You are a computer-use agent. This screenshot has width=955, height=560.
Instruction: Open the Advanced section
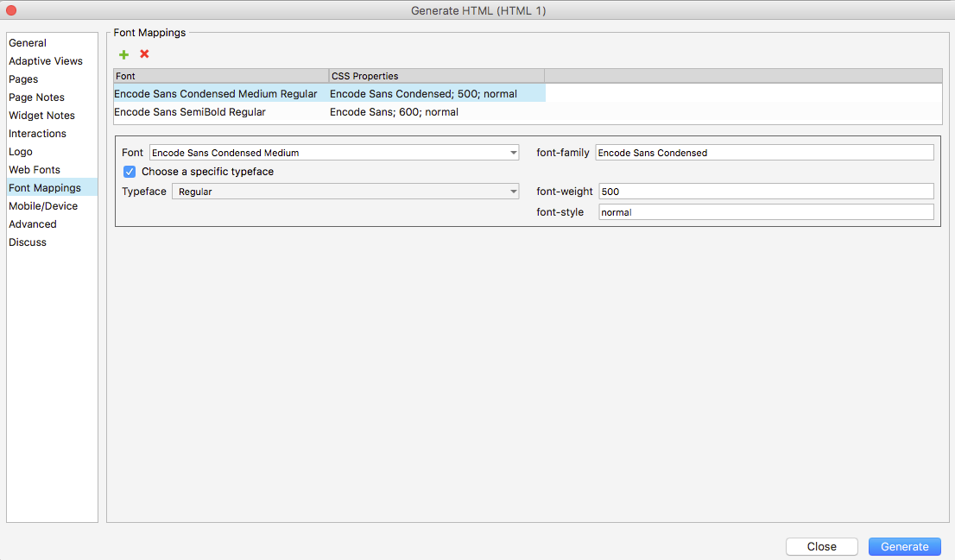click(x=33, y=224)
